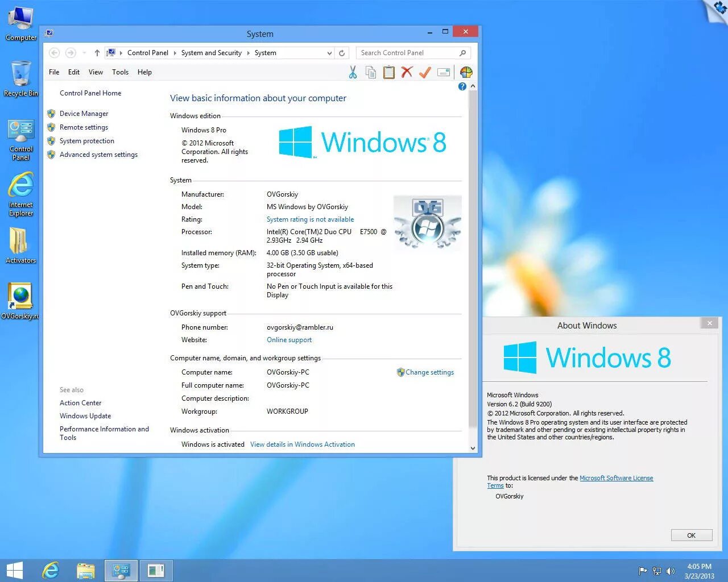Select the Recycle Bin desktop icon
This screenshot has width=728, height=582.
point(21,78)
